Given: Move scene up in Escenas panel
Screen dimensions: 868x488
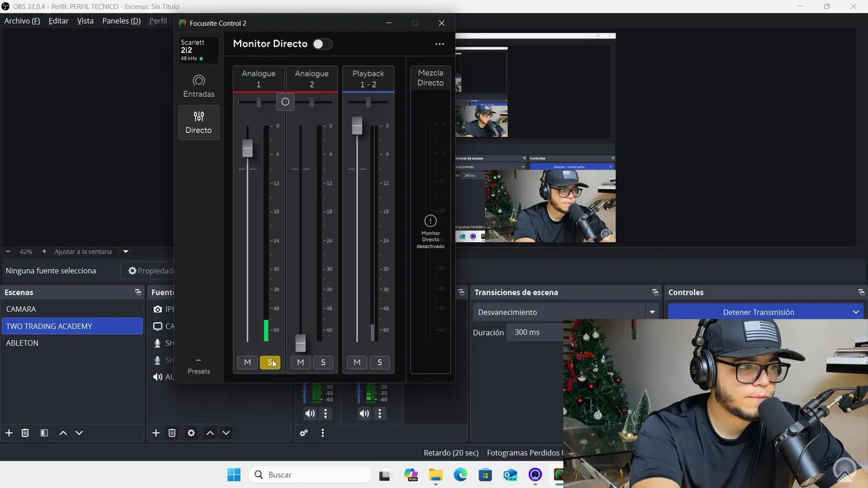Looking at the screenshot, I should (x=63, y=433).
